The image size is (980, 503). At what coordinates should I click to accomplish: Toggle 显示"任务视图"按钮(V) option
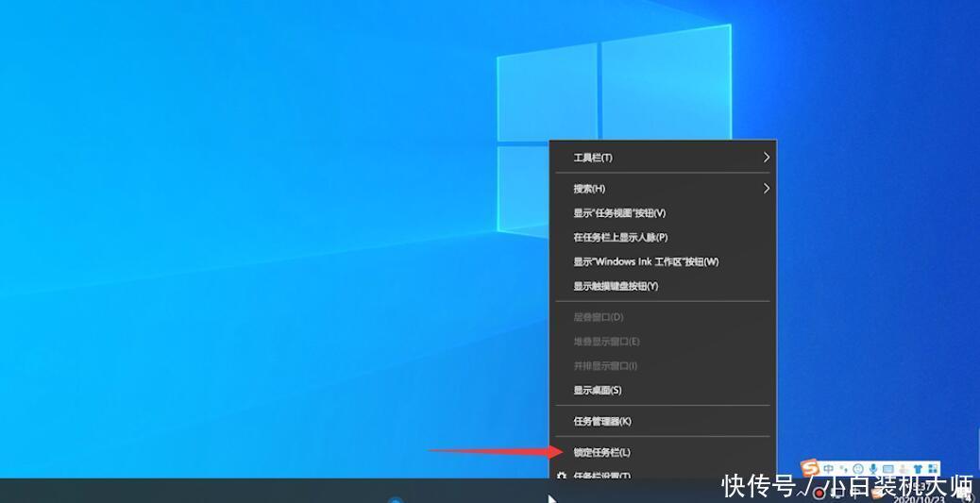tap(663, 213)
